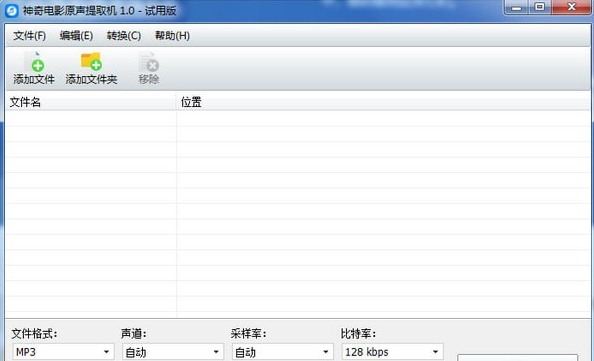Click the app logo in title bar
The height and width of the screenshot is (361, 594).
point(11,11)
